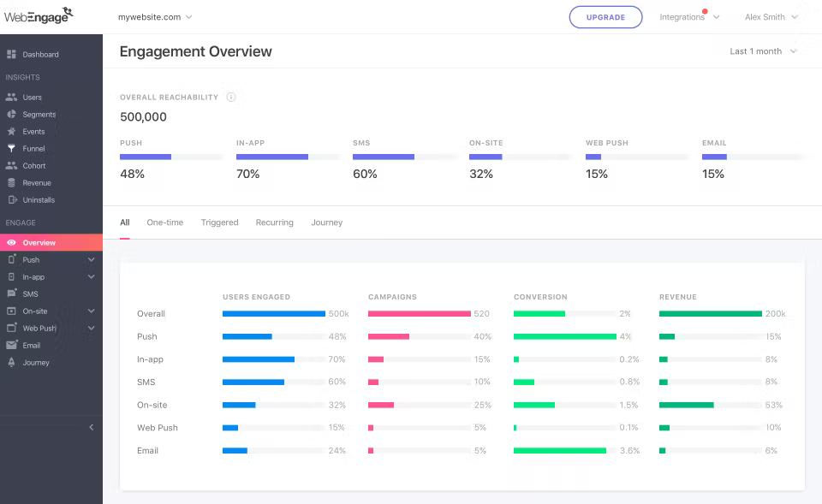Expand the On-site submenu chevron

92,311
